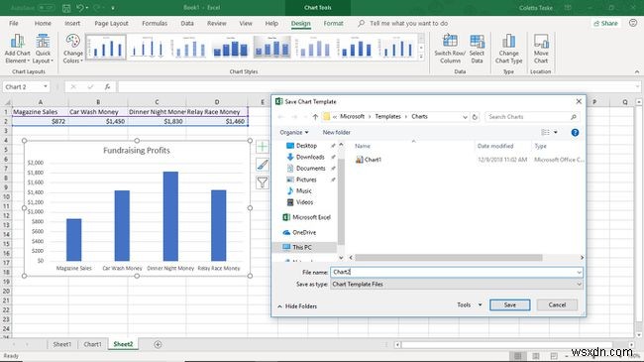Select first chart style thumbnail
Viewport: 644px width, 362px height.
[x=106, y=47]
